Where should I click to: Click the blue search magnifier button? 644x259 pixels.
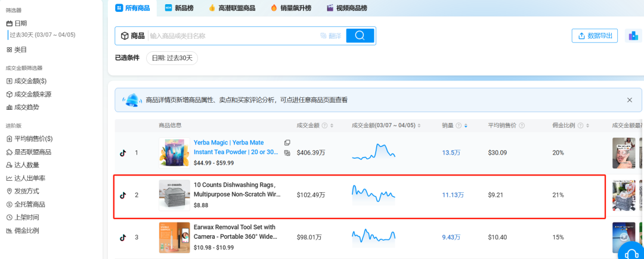[x=360, y=36]
